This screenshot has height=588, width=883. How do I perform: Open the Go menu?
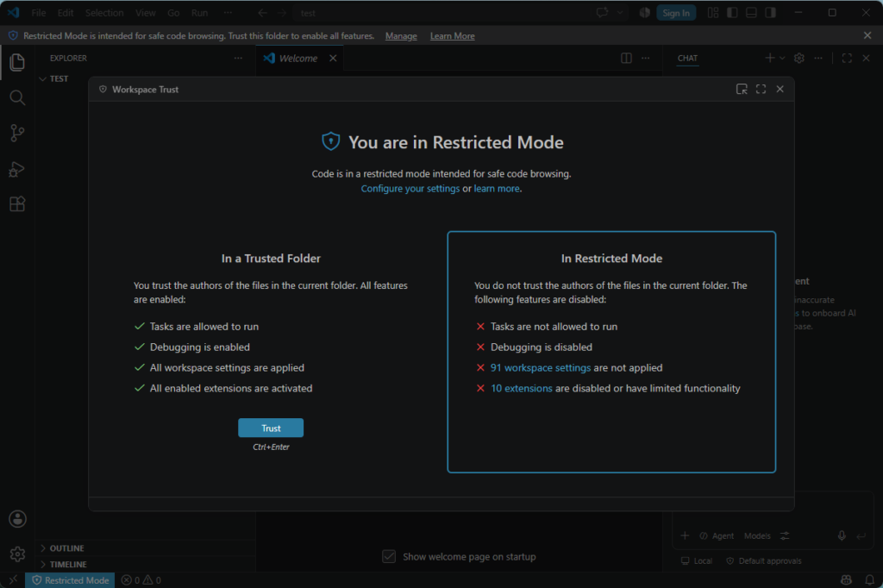coord(173,12)
